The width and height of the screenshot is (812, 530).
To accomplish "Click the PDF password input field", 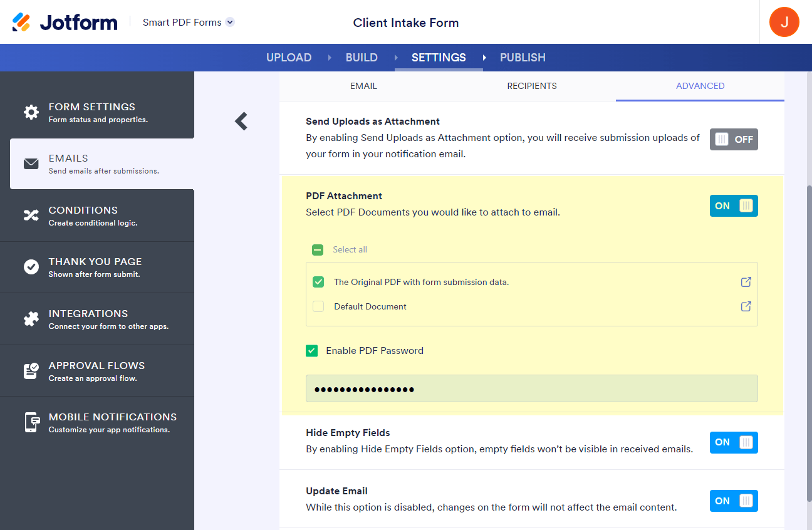I will point(532,388).
